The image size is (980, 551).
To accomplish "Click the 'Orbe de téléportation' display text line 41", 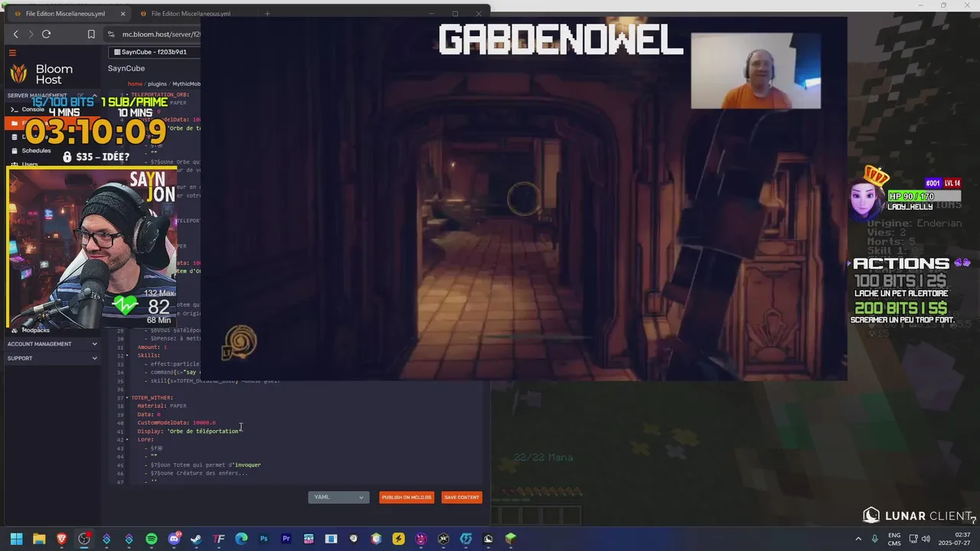I will (x=204, y=431).
